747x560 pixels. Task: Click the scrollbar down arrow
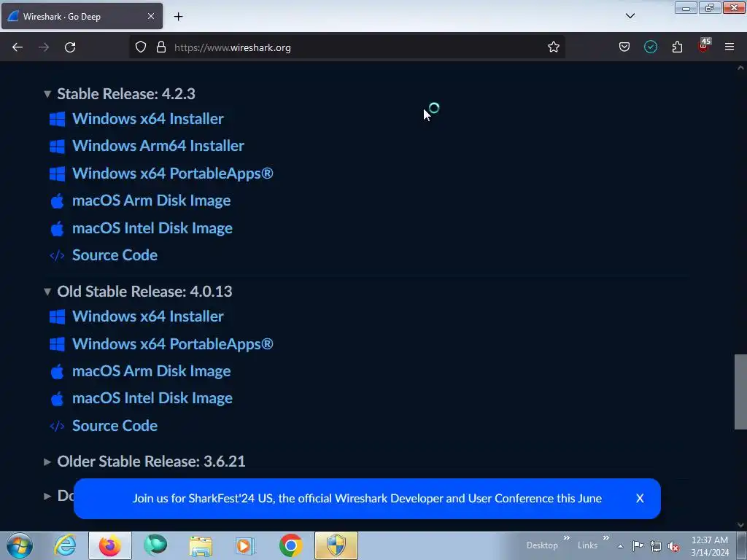[740, 525]
